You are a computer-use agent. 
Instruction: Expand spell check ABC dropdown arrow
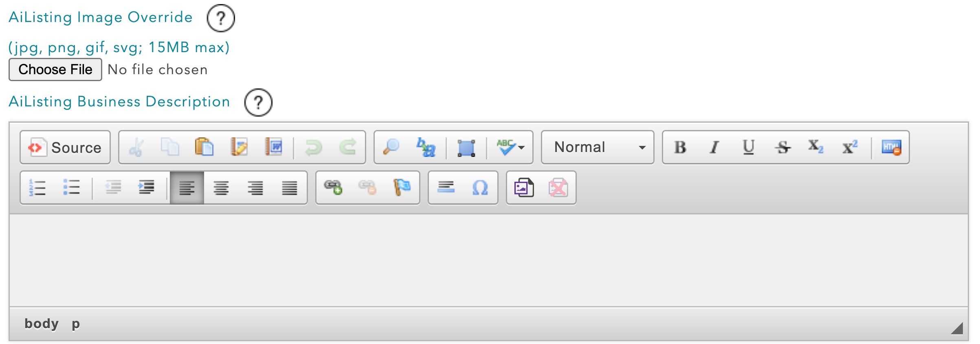coord(521,148)
